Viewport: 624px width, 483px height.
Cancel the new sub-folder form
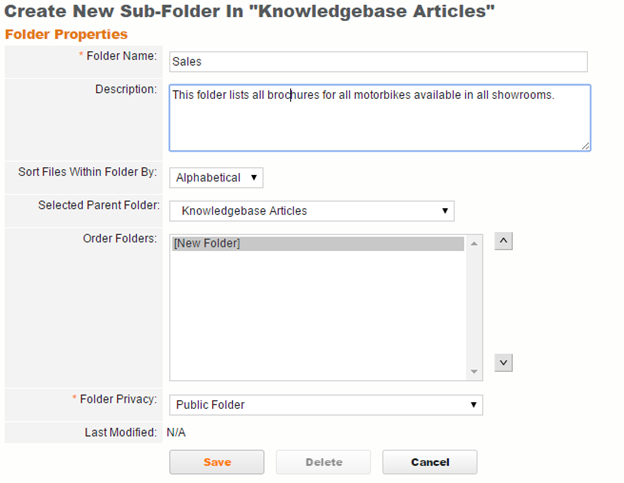coord(429,462)
